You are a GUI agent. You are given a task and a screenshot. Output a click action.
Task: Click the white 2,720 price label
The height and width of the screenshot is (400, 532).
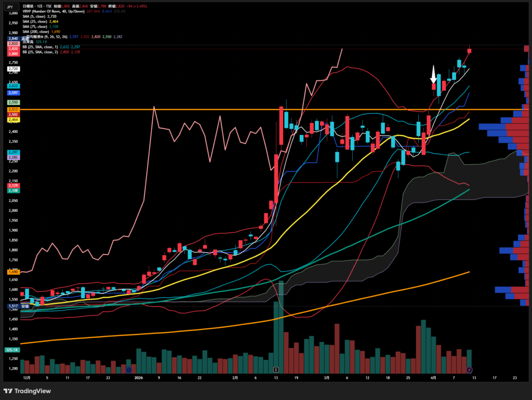coord(14,69)
